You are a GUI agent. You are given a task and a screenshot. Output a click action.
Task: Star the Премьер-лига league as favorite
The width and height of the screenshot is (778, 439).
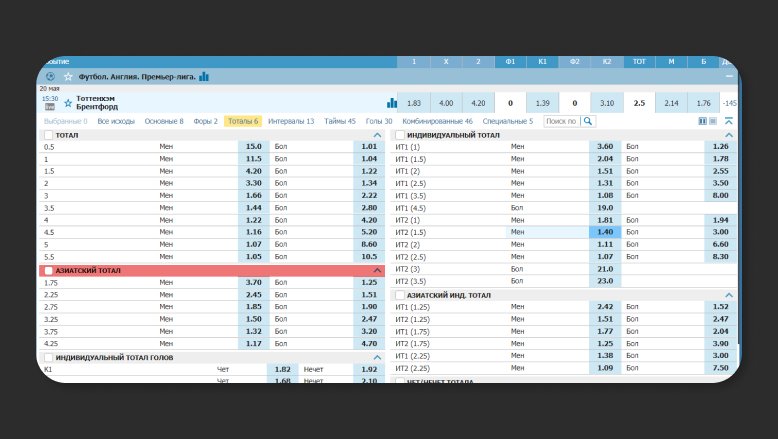tap(68, 76)
